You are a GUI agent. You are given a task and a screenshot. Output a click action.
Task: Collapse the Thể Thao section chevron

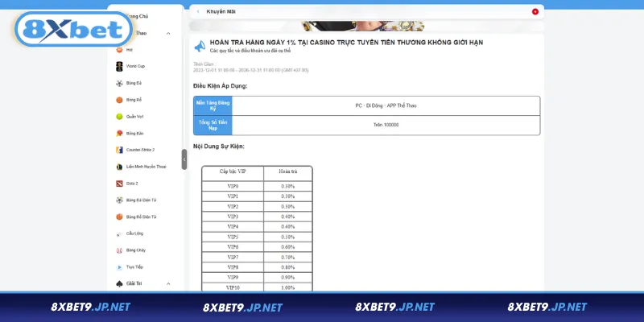(168, 33)
